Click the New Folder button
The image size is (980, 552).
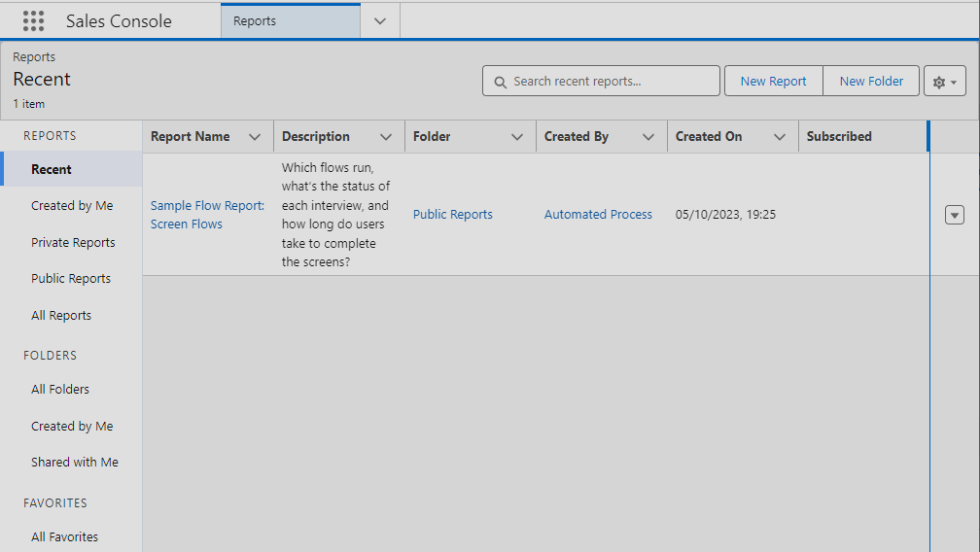(x=871, y=82)
